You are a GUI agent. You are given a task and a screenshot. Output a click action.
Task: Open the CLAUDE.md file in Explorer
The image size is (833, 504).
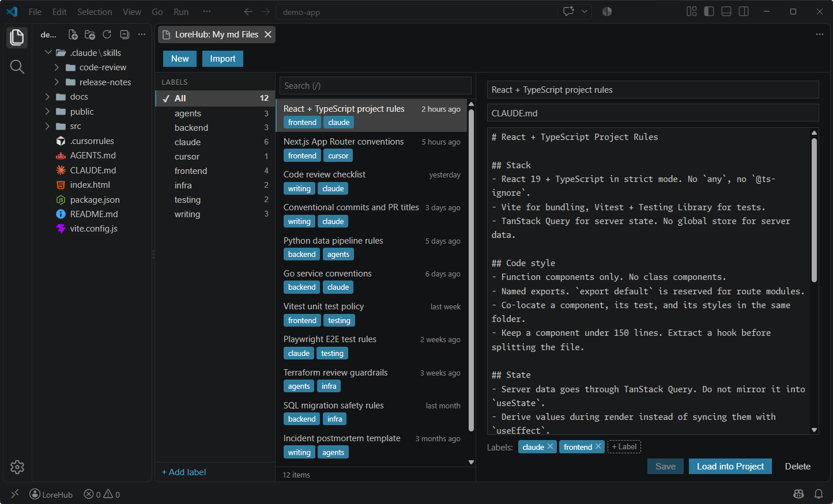pyautogui.click(x=93, y=170)
